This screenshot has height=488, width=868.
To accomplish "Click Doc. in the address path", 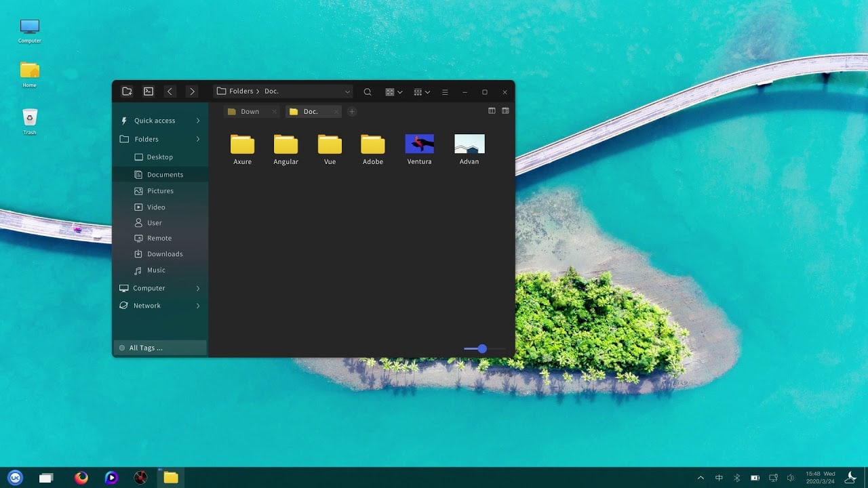I will (x=272, y=91).
